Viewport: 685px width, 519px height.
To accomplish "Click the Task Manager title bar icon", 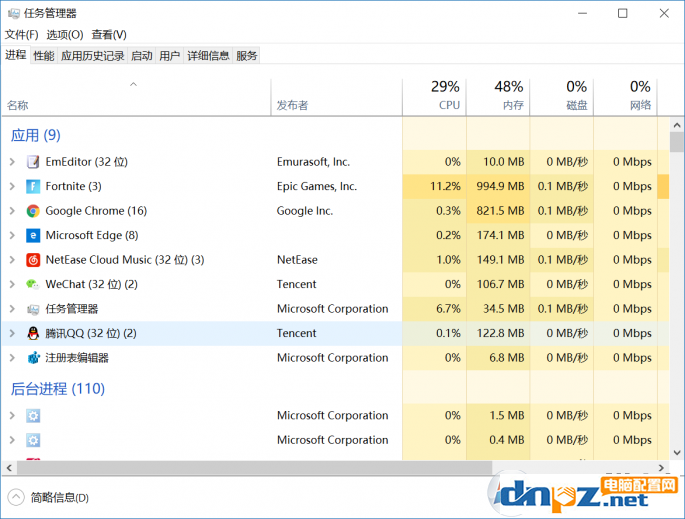I will coord(14,14).
